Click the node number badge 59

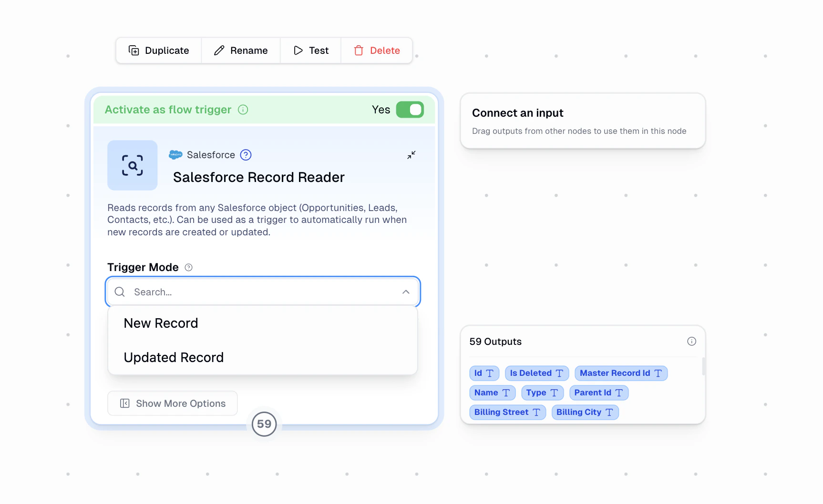pyautogui.click(x=264, y=424)
